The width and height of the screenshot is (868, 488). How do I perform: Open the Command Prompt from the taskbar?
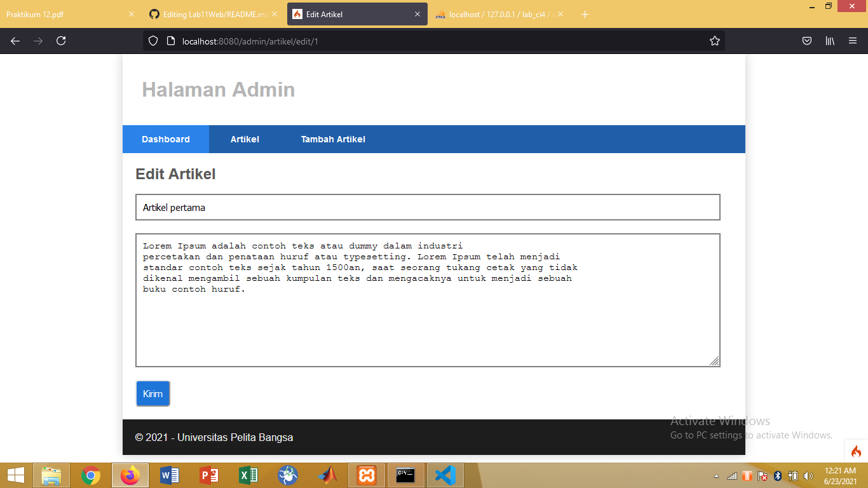(x=406, y=475)
